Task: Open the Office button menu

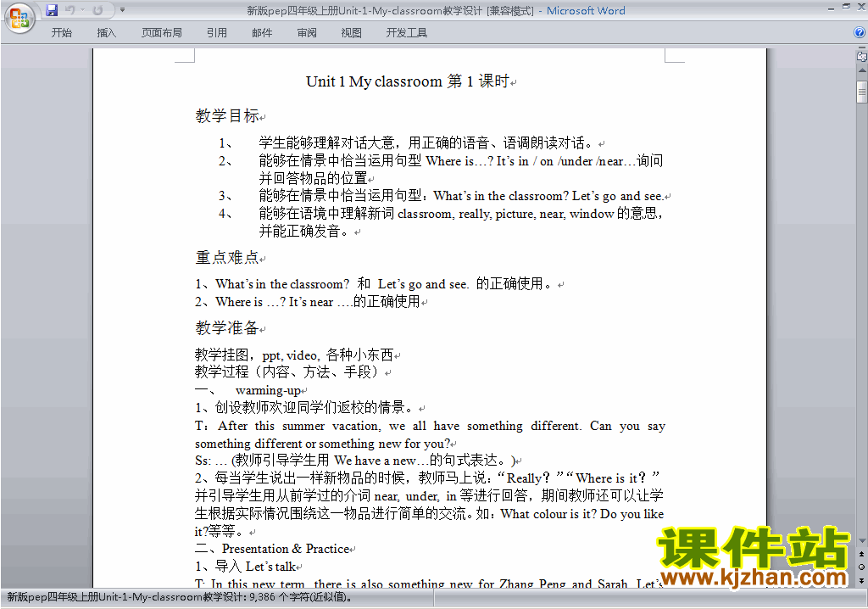Action: tap(19, 19)
